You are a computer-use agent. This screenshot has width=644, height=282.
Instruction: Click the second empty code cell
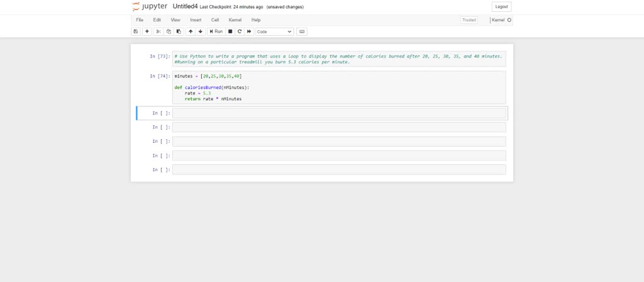pos(339,127)
